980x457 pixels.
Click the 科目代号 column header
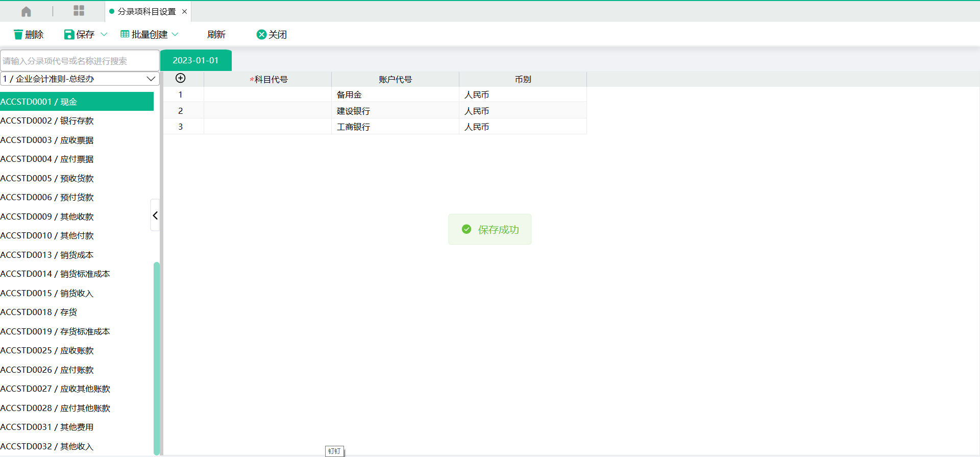coord(268,79)
